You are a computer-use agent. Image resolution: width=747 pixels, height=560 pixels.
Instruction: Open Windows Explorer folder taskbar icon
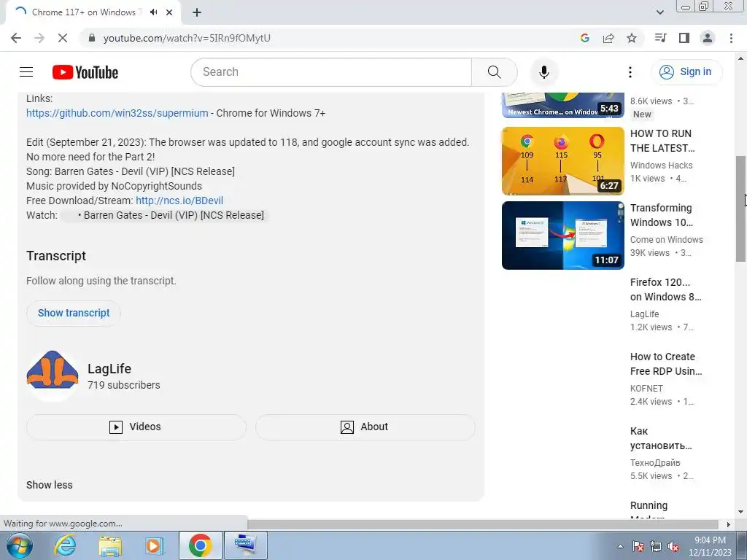click(110, 545)
